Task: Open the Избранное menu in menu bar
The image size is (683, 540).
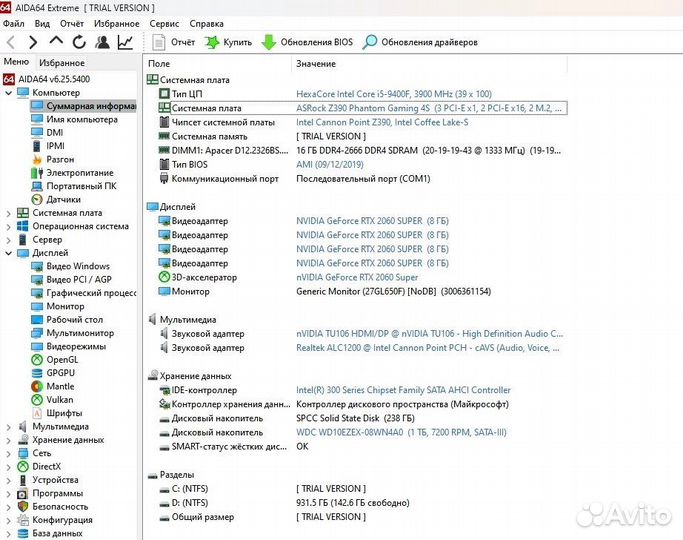Action: click(x=117, y=24)
